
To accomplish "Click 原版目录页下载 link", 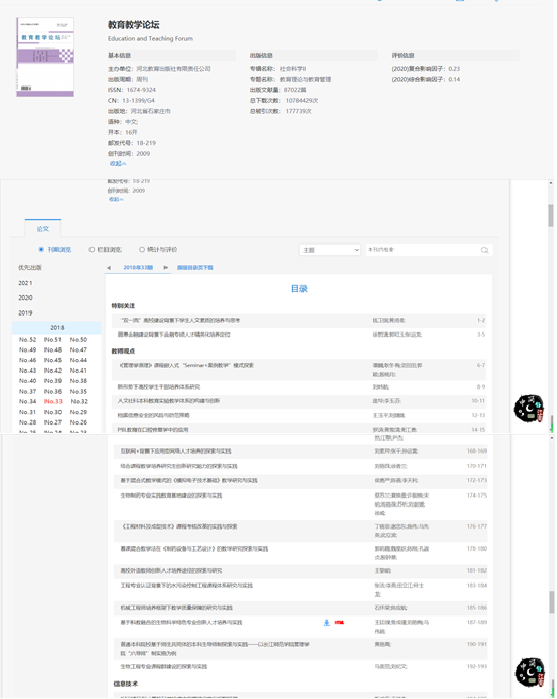I will click(x=195, y=267).
